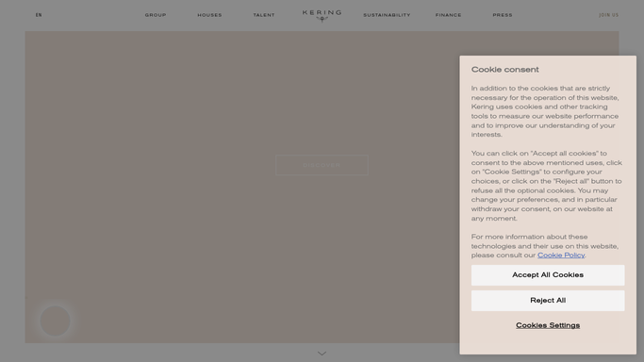Click the paragraph starting "You can click on"
This screenshot has width=644, height=362.
(546, 186)
